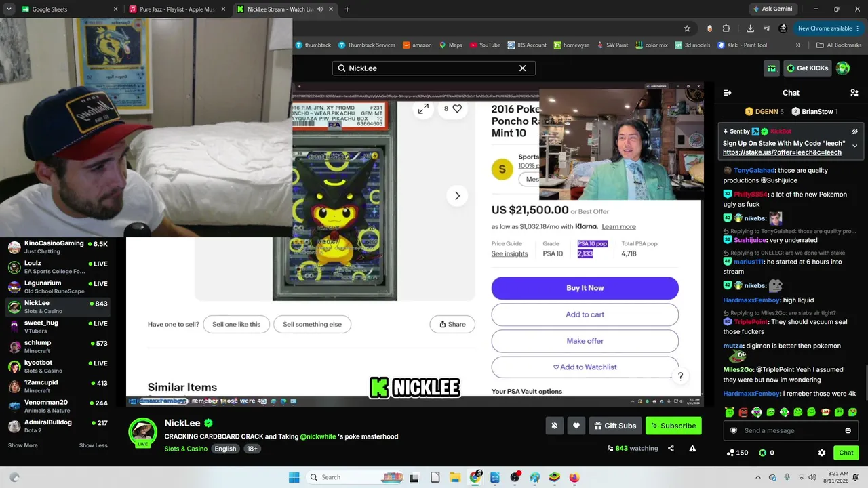Screen dimensions: 868x488
Task: Open the All Bookmarks folder
Action: pos(839,45)
